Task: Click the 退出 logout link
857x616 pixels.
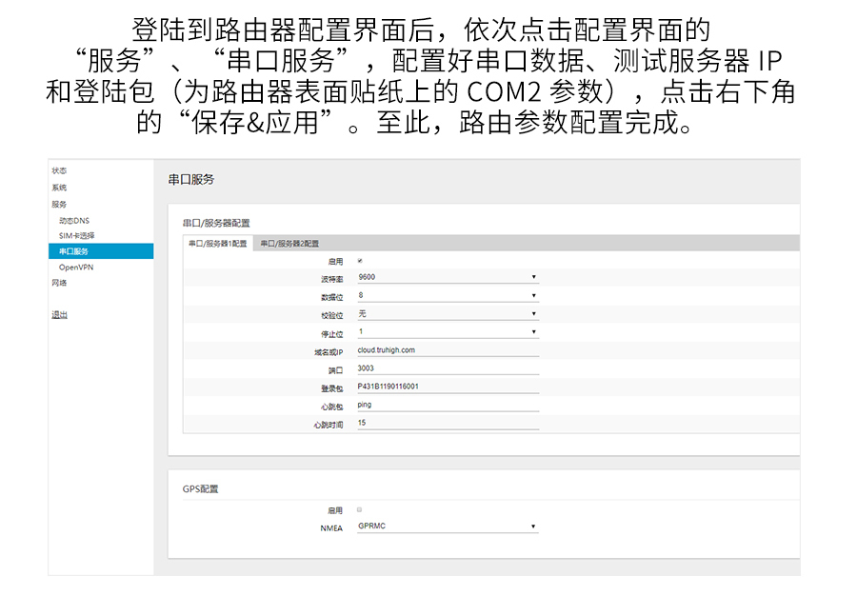Action: tap(57, 314)
